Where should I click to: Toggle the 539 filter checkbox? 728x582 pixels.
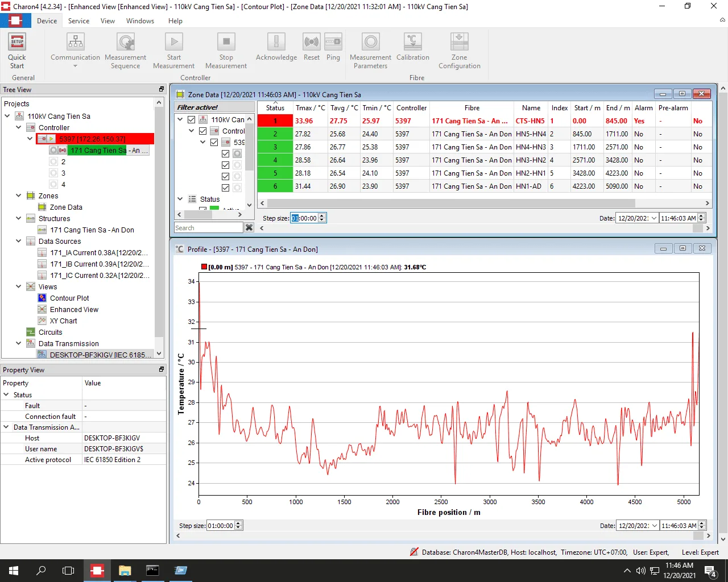214,142
